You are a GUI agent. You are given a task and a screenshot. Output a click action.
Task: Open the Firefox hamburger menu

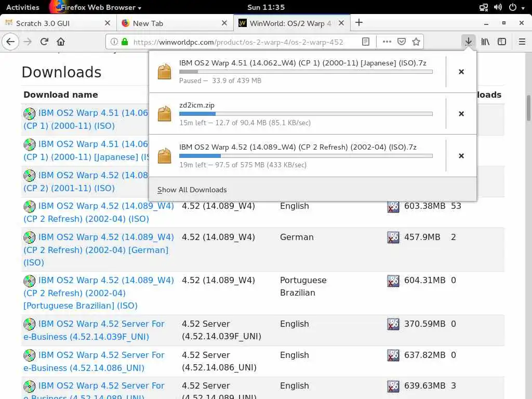(522, 42)
